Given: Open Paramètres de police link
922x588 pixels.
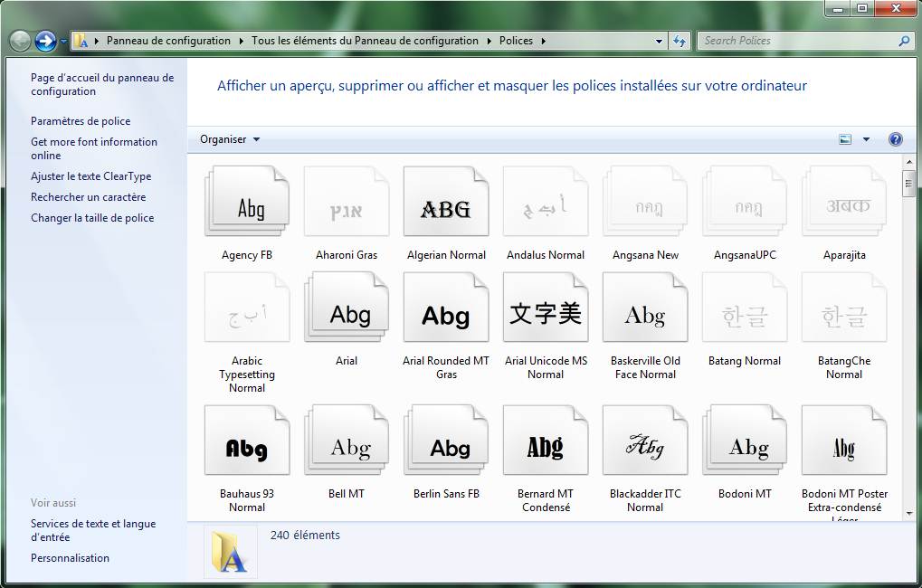Looking at the screenshot, I should click(x=81, y=121).
